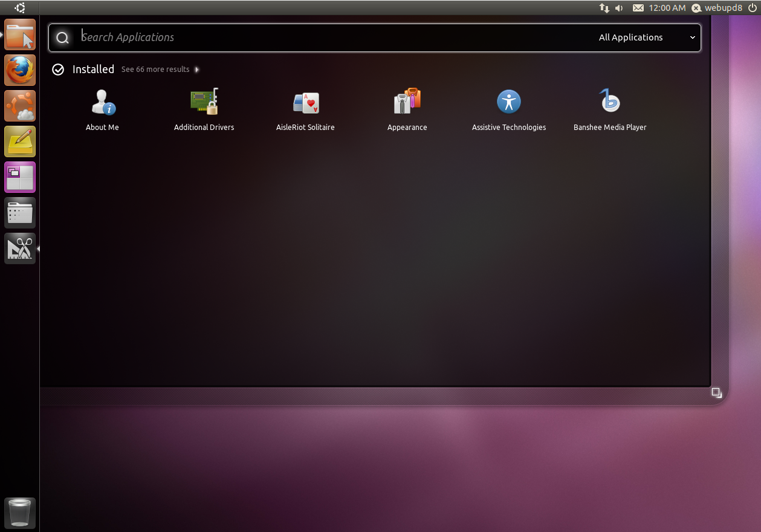Click the dash fullscreen toggle corner icon
761x532 pixels.
pyautogui.click(x=716, y=393)
